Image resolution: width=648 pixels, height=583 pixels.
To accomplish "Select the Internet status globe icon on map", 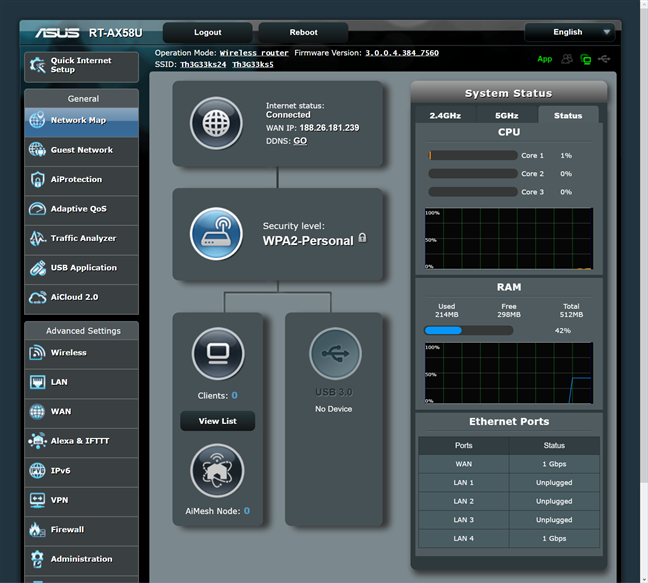I will tap(216, 123).
